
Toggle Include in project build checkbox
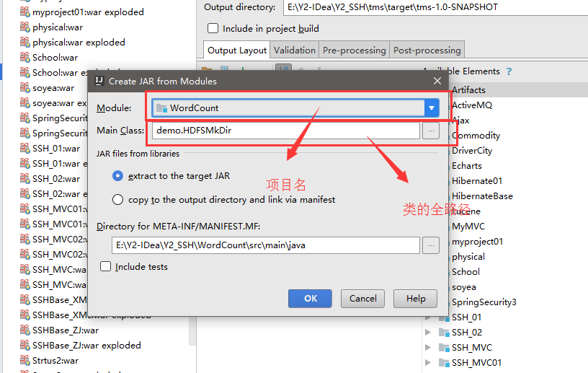coord(213,29)
